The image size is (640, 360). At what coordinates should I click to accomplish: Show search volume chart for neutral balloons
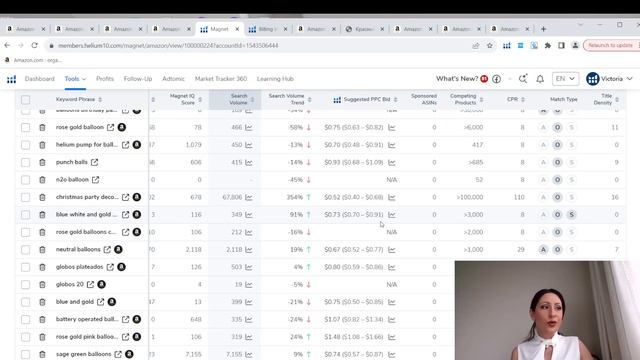249,249
